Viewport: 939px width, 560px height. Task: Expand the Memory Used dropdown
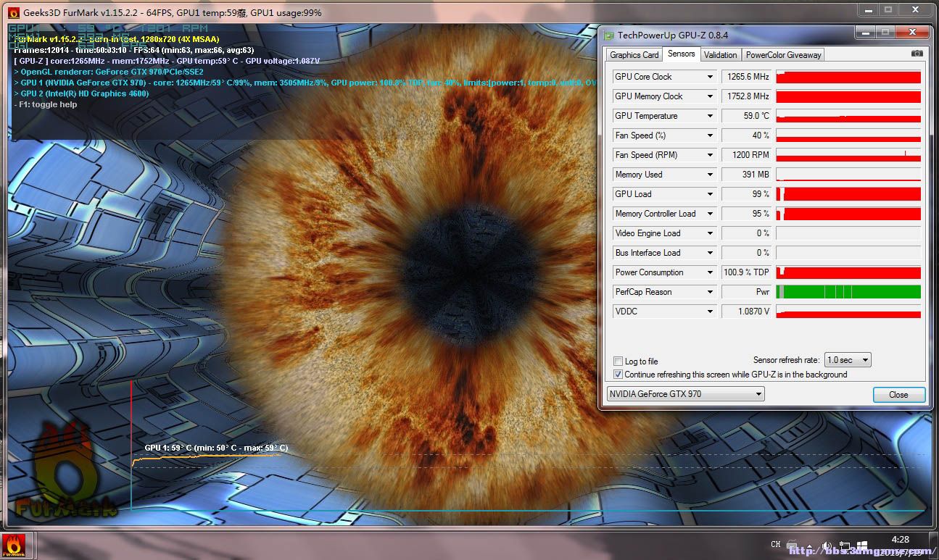click(x=710, y=175)
